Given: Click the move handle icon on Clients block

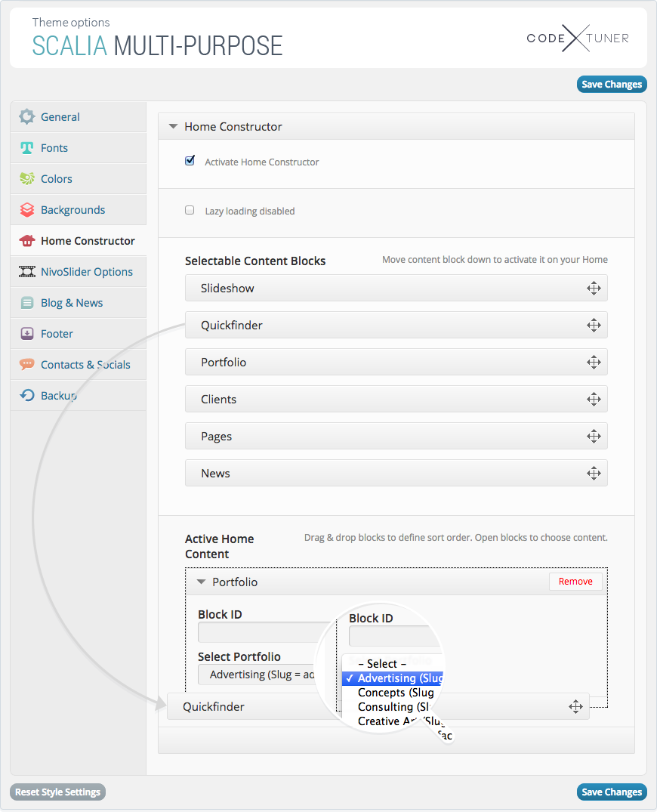Looking at the screenshot, I should pos(594,399).
